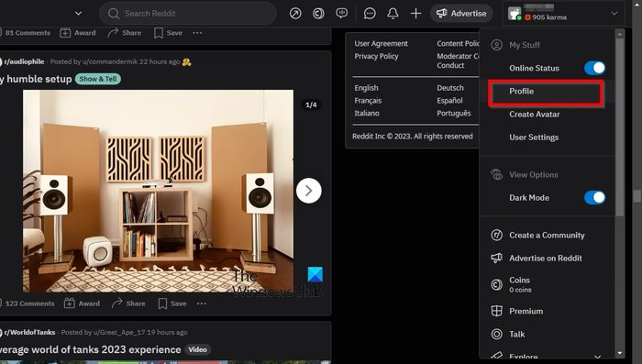Open the Coins icon in header
This screenshot has height=364, width=642.
pyautogui.click(x=318, y=14)
